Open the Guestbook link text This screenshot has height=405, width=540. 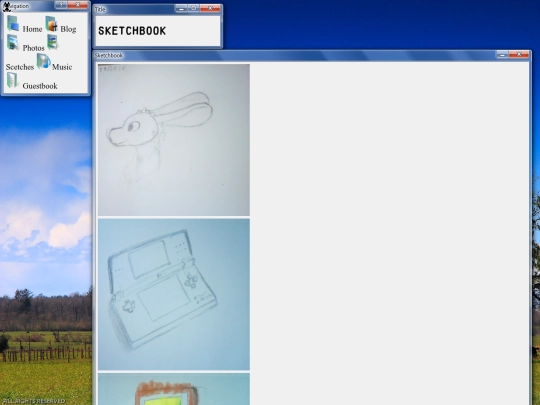(40, 86)
